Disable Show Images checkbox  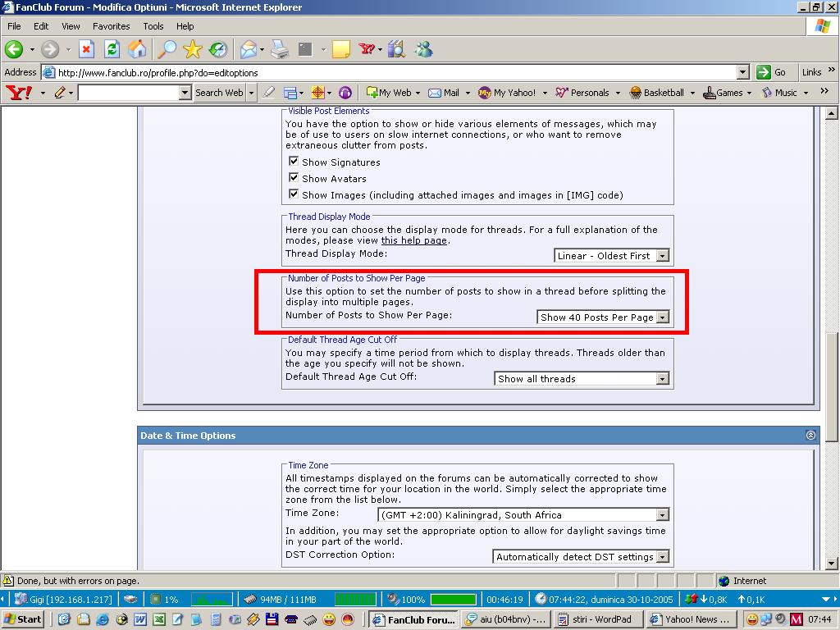(294, 194)
